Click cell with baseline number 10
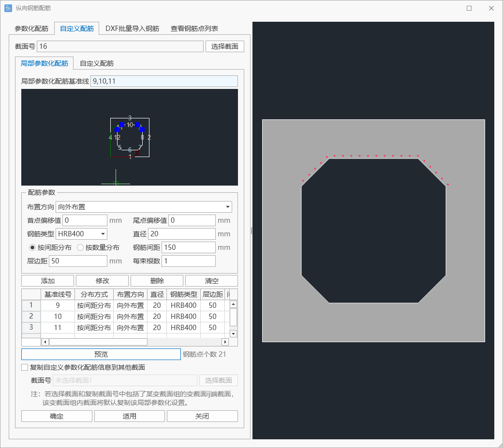The image size is (503, 448). coord(58,316)
